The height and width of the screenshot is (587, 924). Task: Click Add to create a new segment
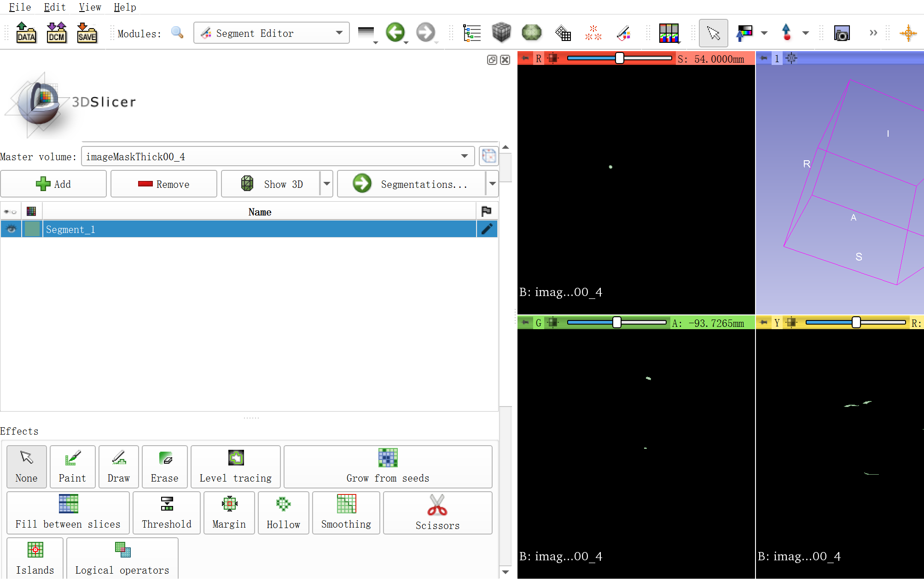point(53,184)
